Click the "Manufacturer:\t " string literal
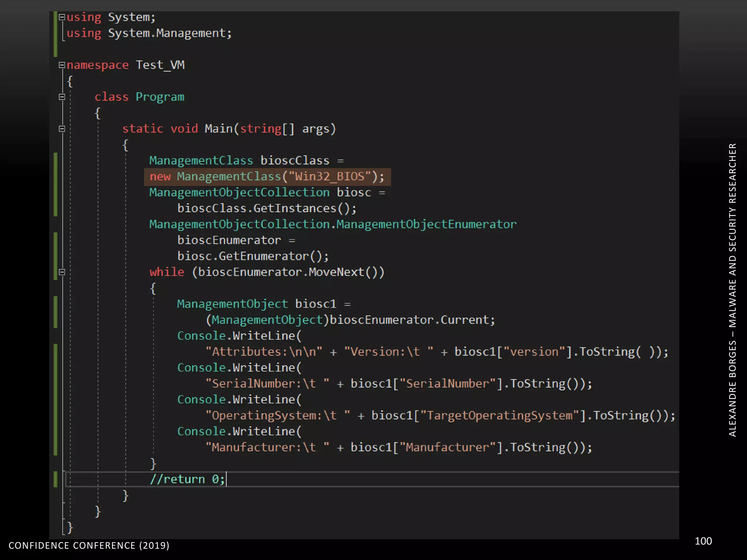747x560 pixels. click(x=267, y=447)
